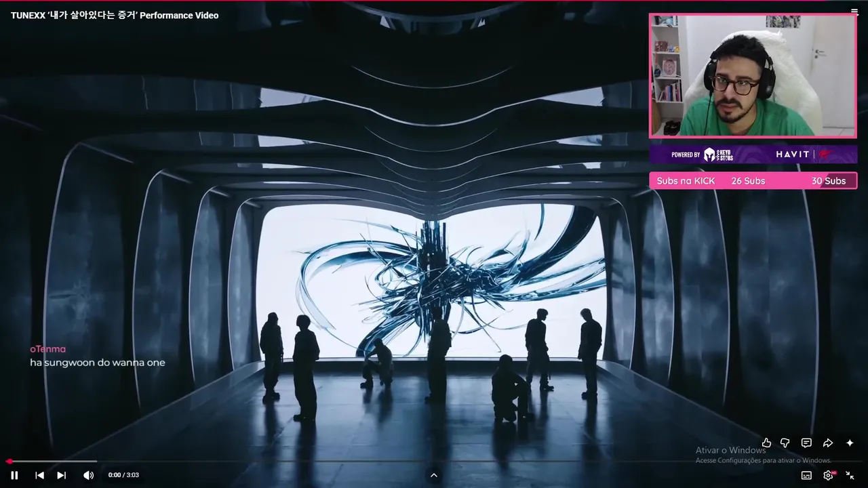Click the 'ha sungwoon do wanna one' message

(x=98, y=363)
